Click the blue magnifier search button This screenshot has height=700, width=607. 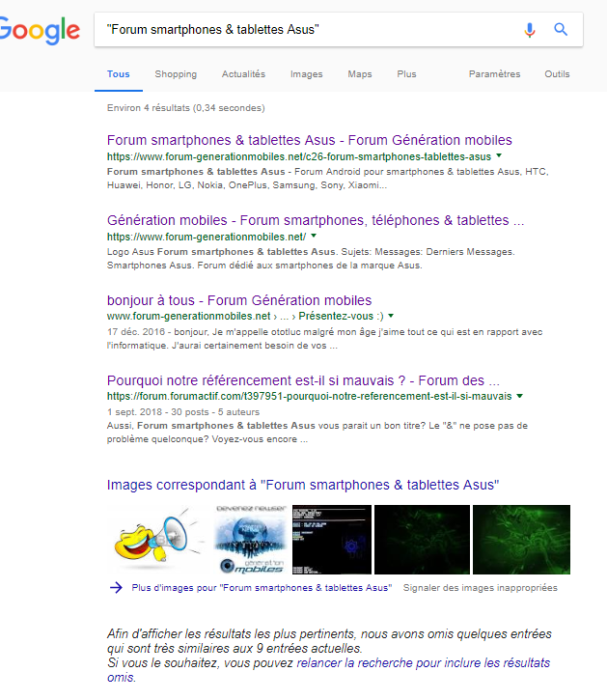point(561,30)
